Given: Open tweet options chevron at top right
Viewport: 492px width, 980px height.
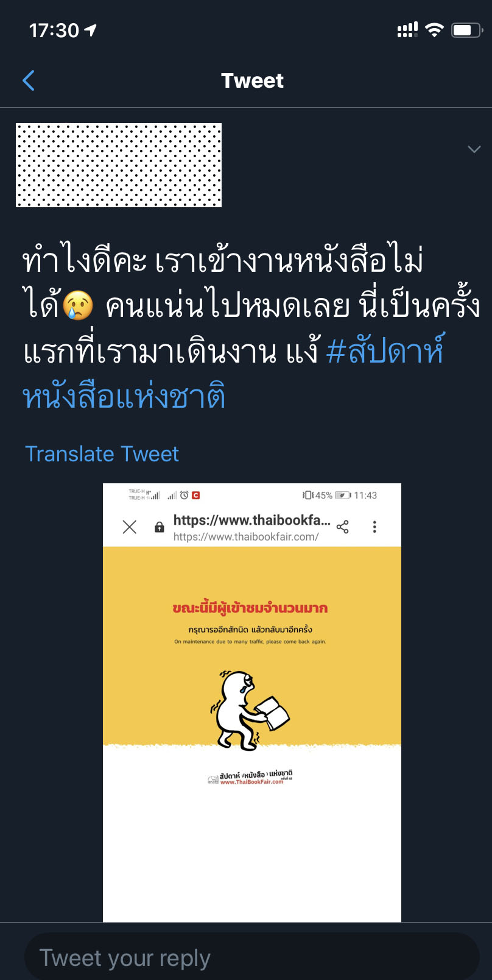Looking at the screenshot, I should [x=474, y=149].
